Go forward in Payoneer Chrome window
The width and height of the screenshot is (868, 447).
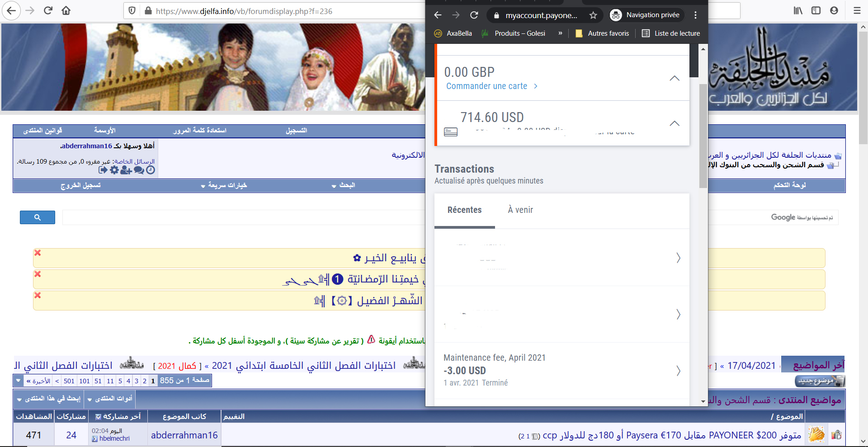[456, 15]
